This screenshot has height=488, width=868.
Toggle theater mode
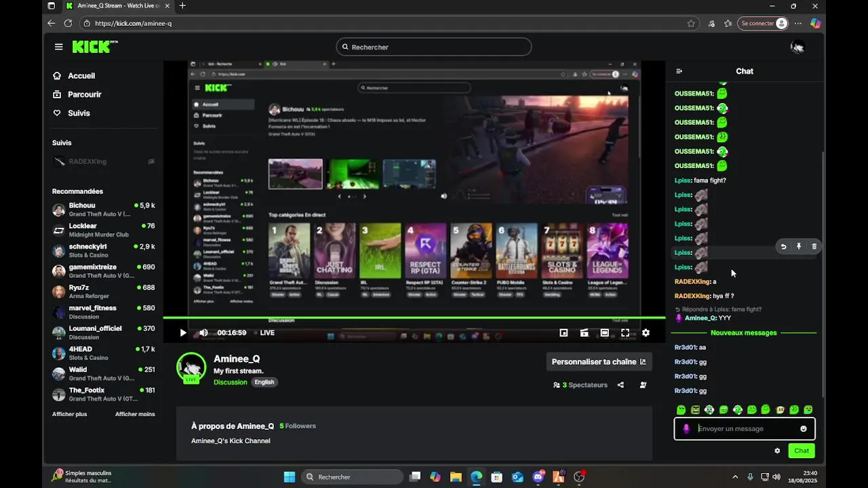[604, 333]
